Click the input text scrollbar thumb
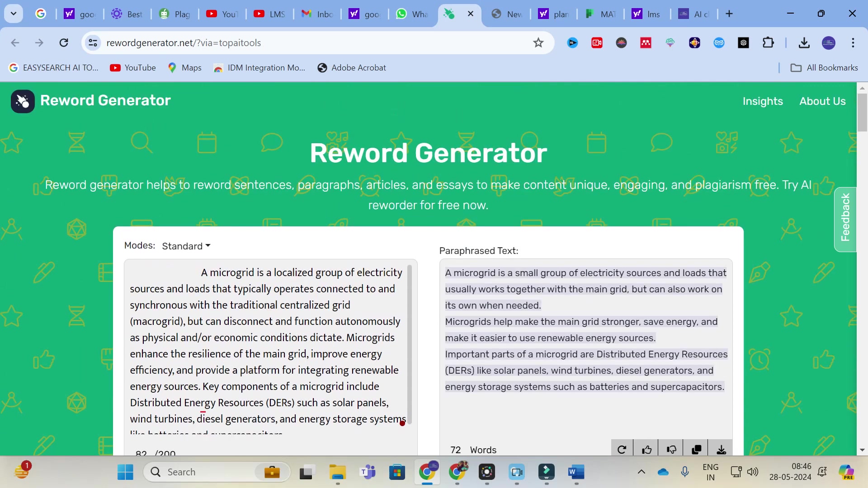This screenshot has height=488, width=868. (x=410, y=344)
